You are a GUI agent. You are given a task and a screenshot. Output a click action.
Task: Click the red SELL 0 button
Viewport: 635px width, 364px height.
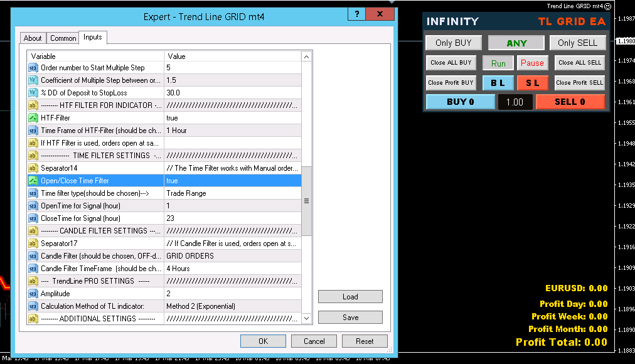(x=570, y=102)
